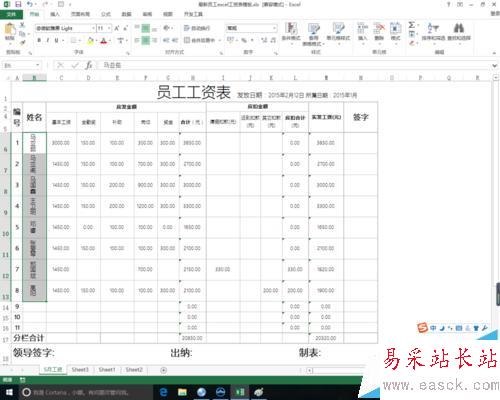Expand the underline style dropdown arrow
This screenshot has width=500, height=400.
[62, 40]
